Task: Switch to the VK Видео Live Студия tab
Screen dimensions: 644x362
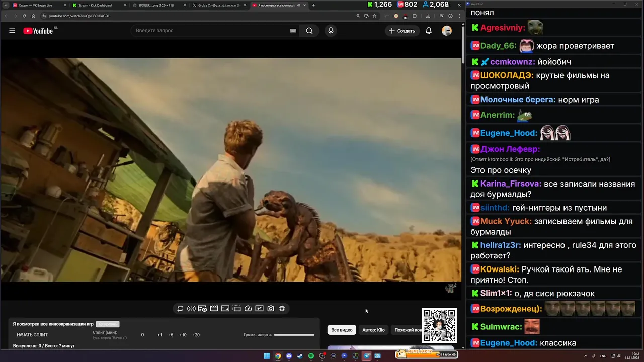Action: (x=39, y=5)
